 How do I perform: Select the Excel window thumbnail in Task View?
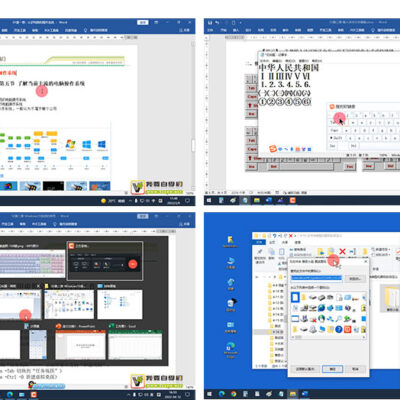[135, 345]
